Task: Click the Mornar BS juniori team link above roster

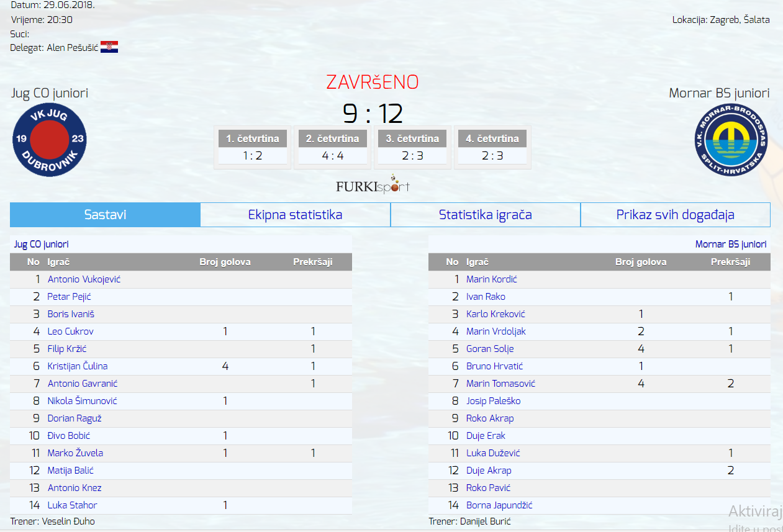Action: 730,245
